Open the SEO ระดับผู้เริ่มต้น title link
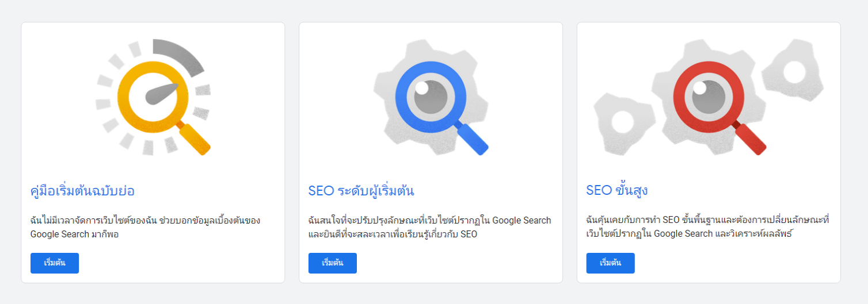 click(x=361, y=191)
